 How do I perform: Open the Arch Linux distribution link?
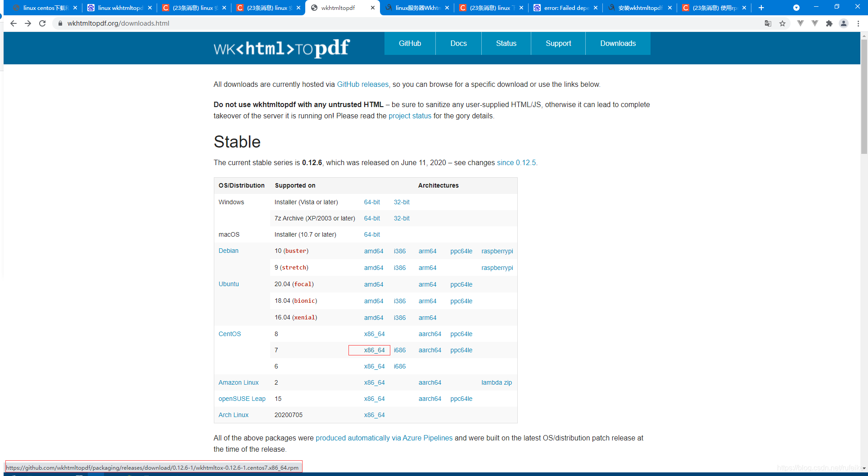233,415
